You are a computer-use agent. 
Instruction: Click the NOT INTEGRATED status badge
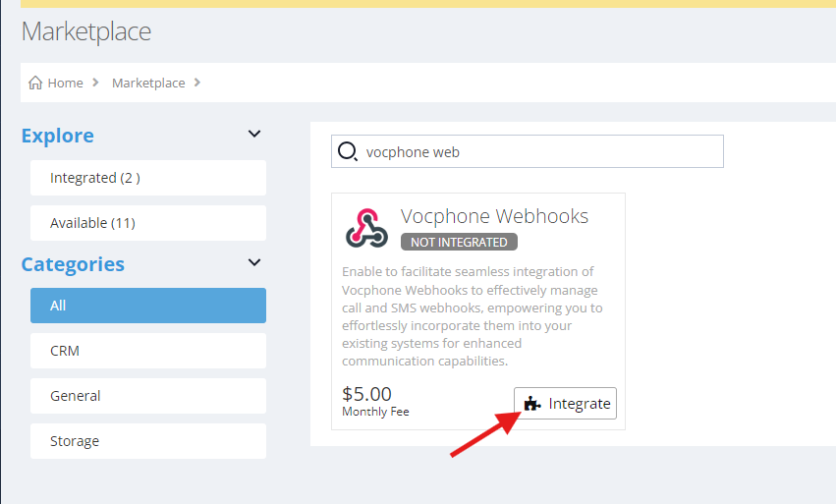(459, 242)
